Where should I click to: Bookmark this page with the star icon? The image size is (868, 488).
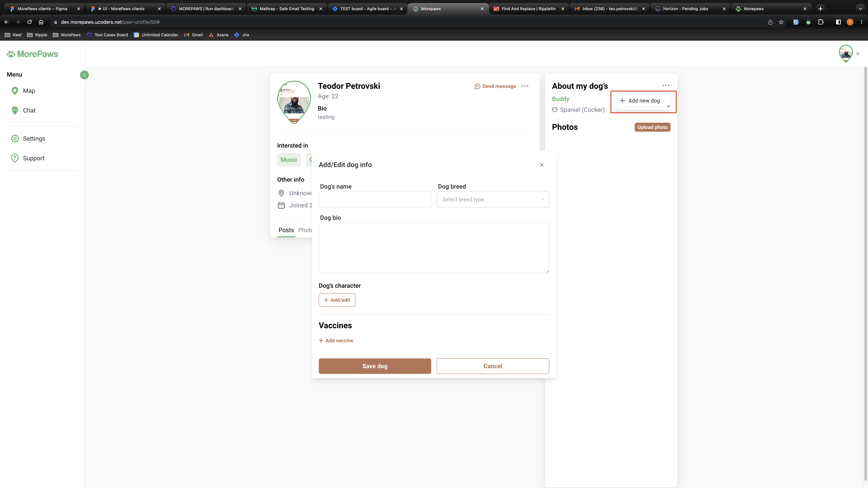tap(781, 22)
